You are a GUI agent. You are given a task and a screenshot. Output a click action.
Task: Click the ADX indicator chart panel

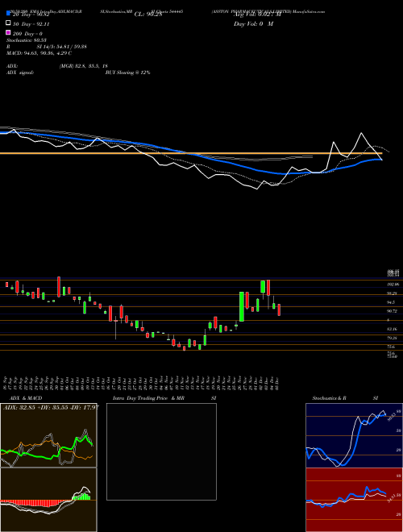(x=48, y=435)
